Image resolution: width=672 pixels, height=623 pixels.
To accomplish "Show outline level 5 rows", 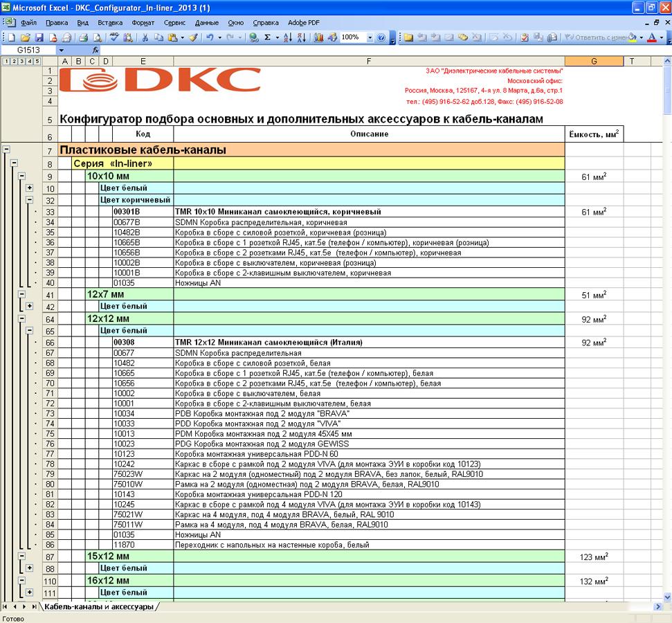I will (x=37, y=62).
